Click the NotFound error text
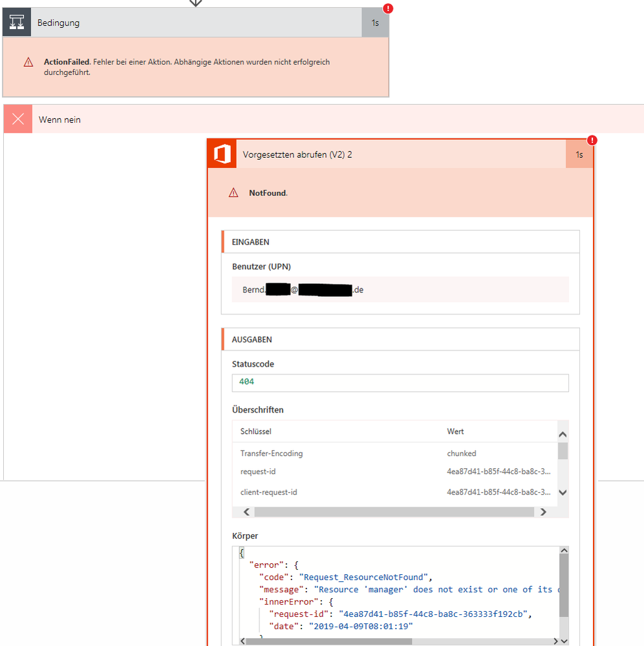This screenshot has height=646, width=644. [268, 193]
